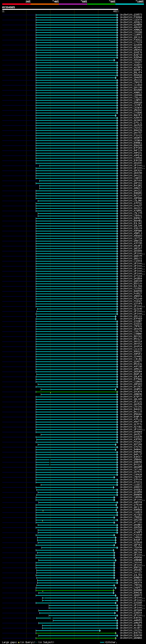146x644 pixels.
Task: Select the UniRef100_C1MPP2 label
Action: coord(131,35)
